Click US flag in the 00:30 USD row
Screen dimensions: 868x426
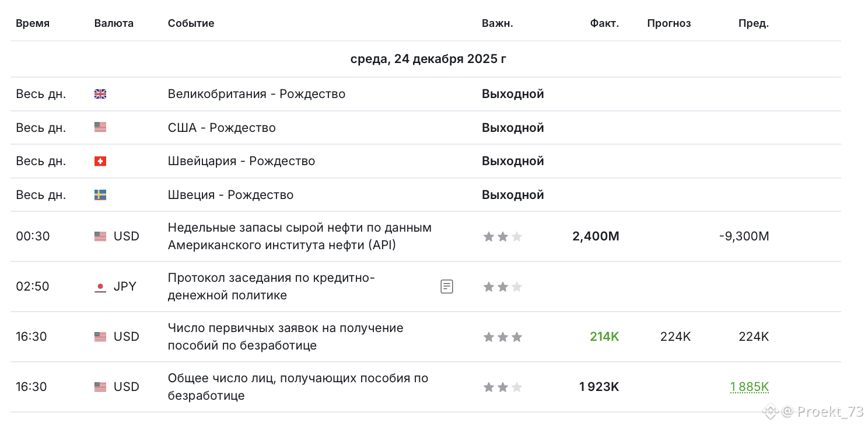(100, 236)
